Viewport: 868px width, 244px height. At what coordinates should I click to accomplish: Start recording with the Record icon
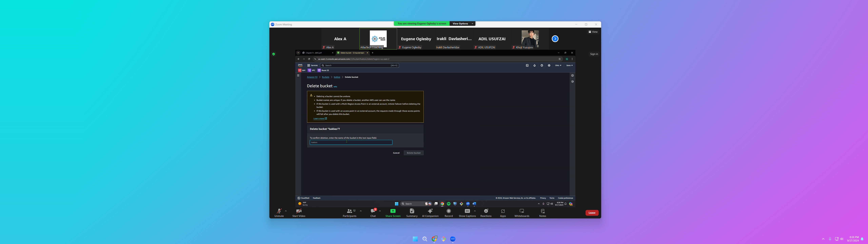pyautogui.click(x=448, y=211)
